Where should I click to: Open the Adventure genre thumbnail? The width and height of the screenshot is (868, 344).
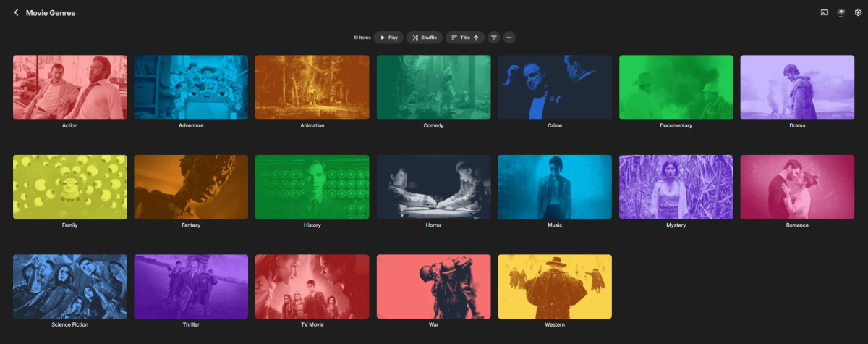click(x=191, y=88)
